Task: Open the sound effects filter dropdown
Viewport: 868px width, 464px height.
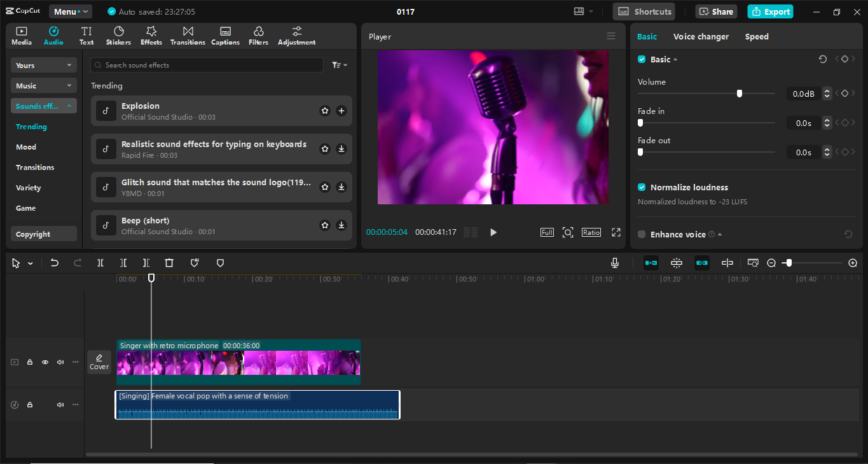Action: tap(340, 65)
